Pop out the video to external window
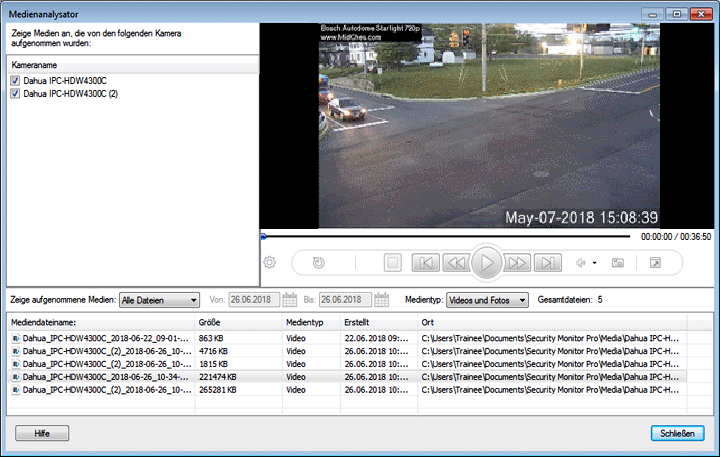This screenshot has width=720, height=457. point(655,263)
